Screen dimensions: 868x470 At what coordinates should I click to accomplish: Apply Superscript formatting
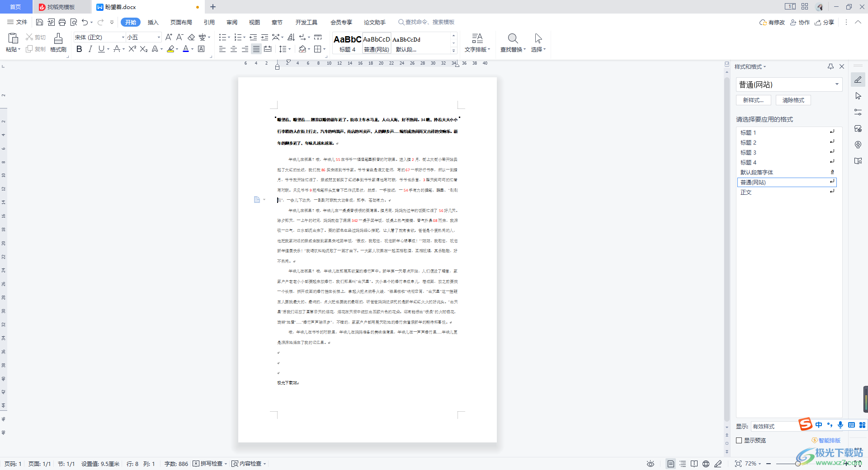132,49
